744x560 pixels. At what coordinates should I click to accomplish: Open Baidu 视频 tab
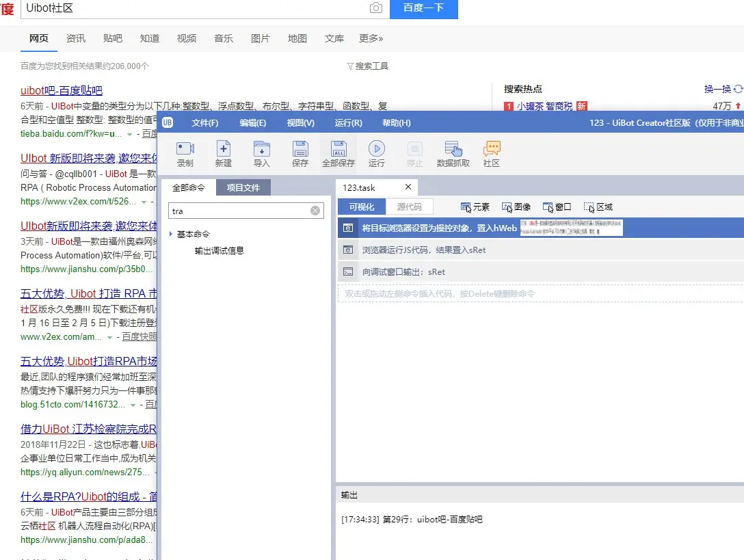click(187, 38)
